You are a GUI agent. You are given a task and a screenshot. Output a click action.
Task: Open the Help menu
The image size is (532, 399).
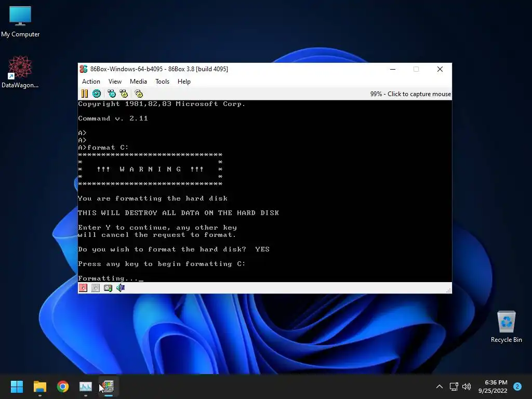(184, 82)
